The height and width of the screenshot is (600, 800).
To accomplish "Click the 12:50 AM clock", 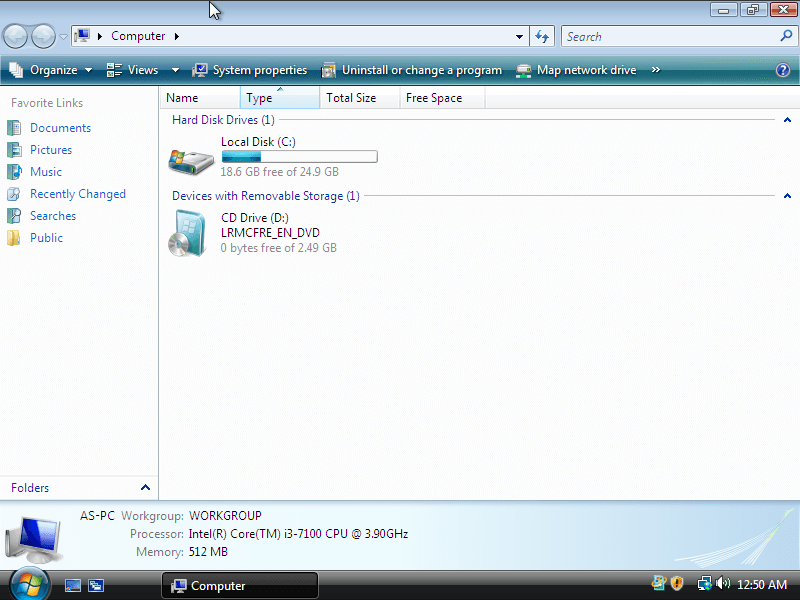I will (x=762, y=585).
